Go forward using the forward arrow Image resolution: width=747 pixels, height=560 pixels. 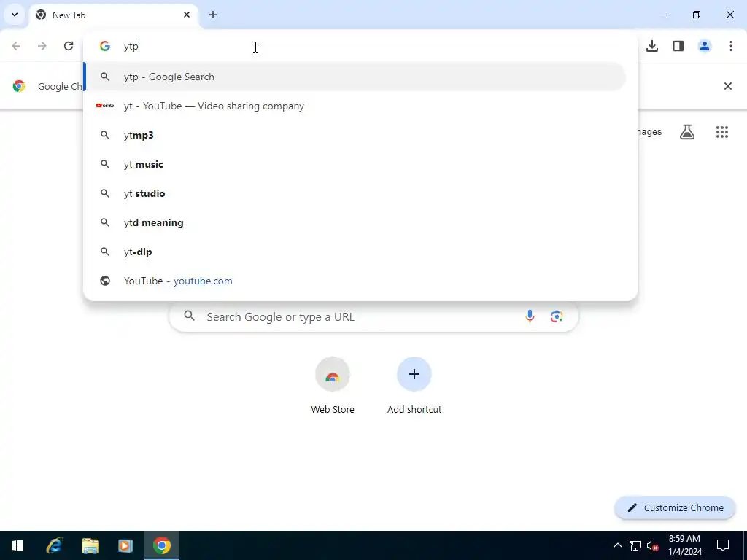42,46
